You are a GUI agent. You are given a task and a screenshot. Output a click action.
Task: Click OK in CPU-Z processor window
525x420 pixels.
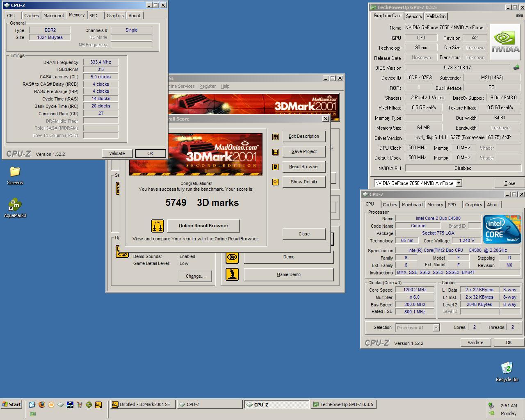click(509, 342)
